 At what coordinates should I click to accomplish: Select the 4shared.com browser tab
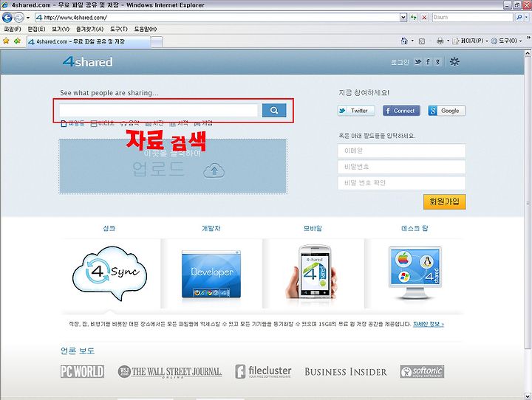point(88,41)
